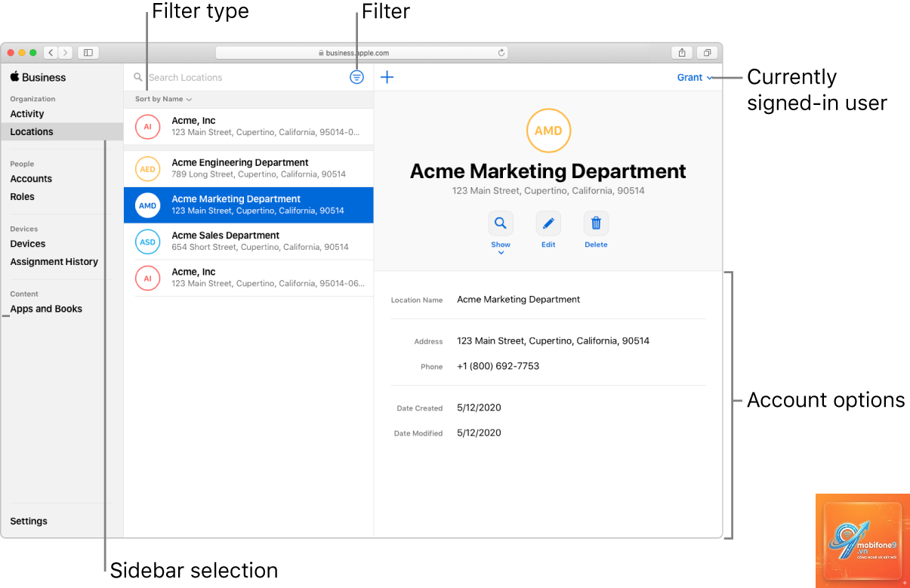Click the Delete trash icon
Screen dimensions: 910x588
click(596, 223)
